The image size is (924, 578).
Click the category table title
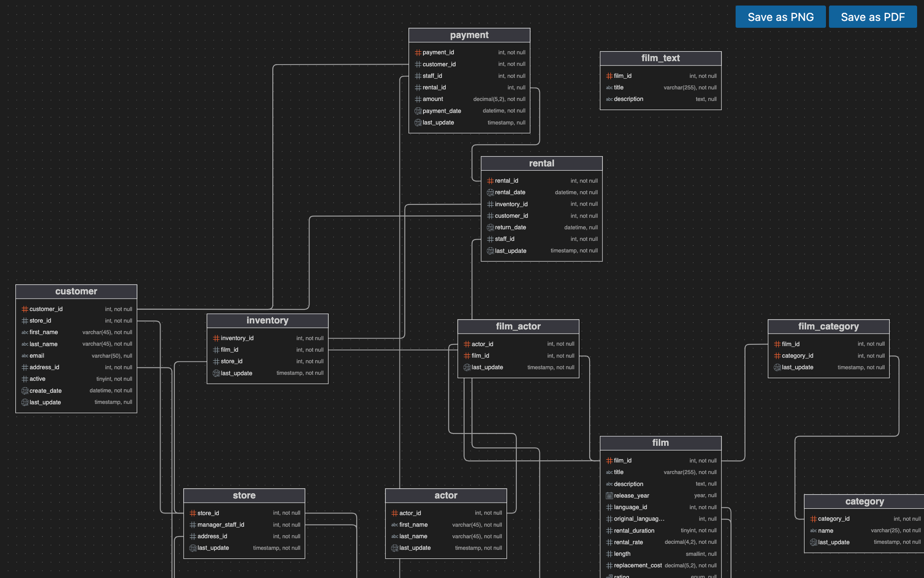(864, 501)
